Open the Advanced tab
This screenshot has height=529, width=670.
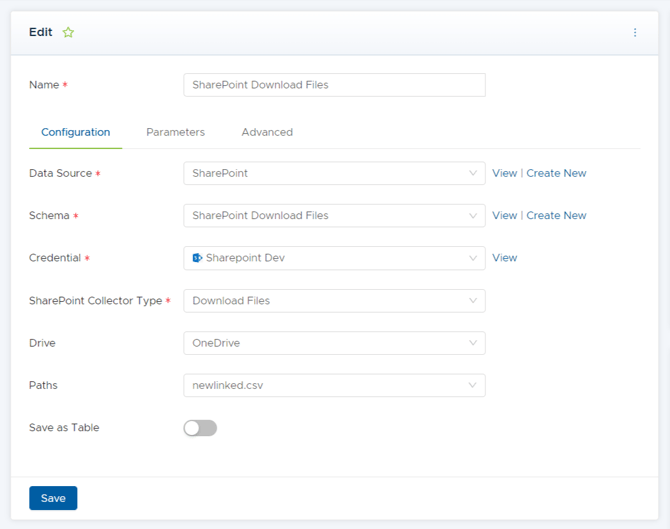coord(267,132)
